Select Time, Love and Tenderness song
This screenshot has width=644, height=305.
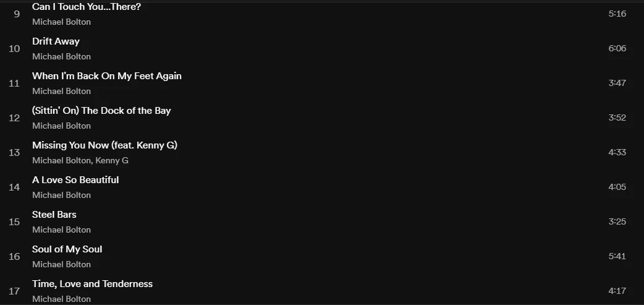point(93,284)
